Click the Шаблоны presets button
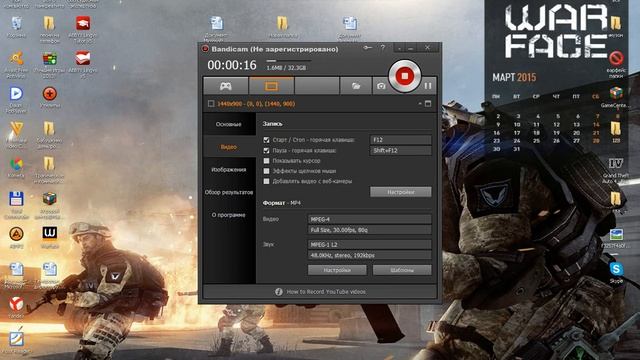Viewport: 640px width, 360px height. click(402, 270)
